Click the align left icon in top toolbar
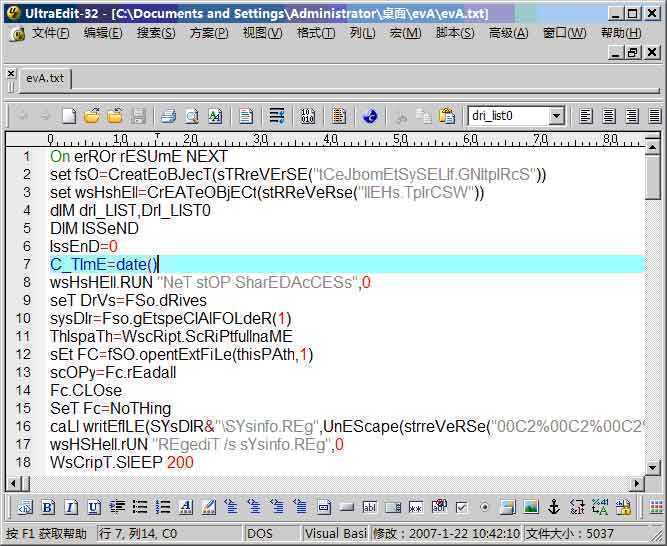Image resolution: width=667 pixels, height=546 pixels. (x=586, y=116)
